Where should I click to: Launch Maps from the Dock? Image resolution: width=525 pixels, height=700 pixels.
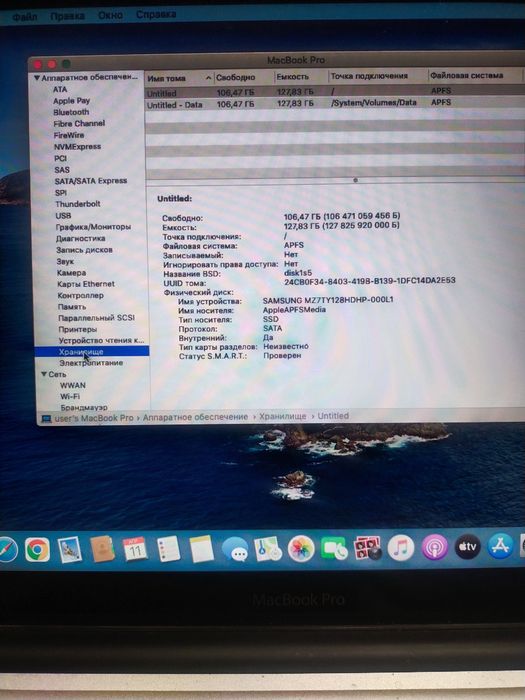268,549
